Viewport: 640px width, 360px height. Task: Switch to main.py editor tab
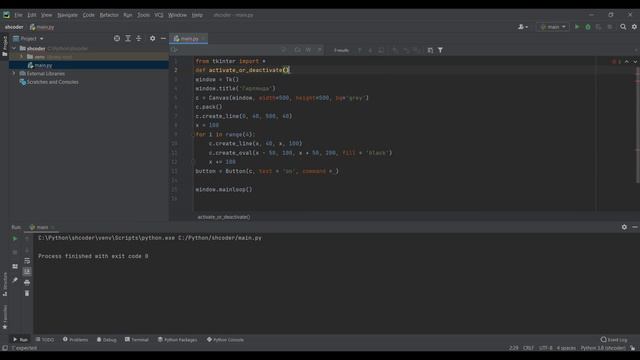click(x=189, y=39)
